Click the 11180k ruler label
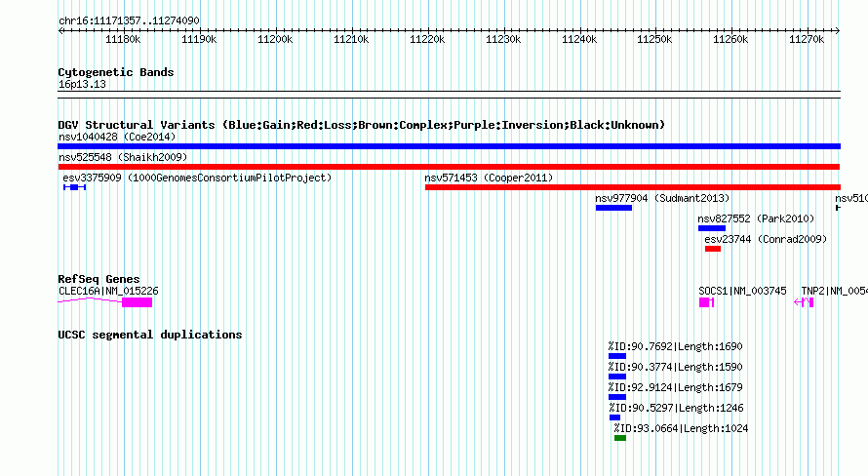The width and height of the screenshot is (868, 476). pyautogui.click(x=123, y=40)
